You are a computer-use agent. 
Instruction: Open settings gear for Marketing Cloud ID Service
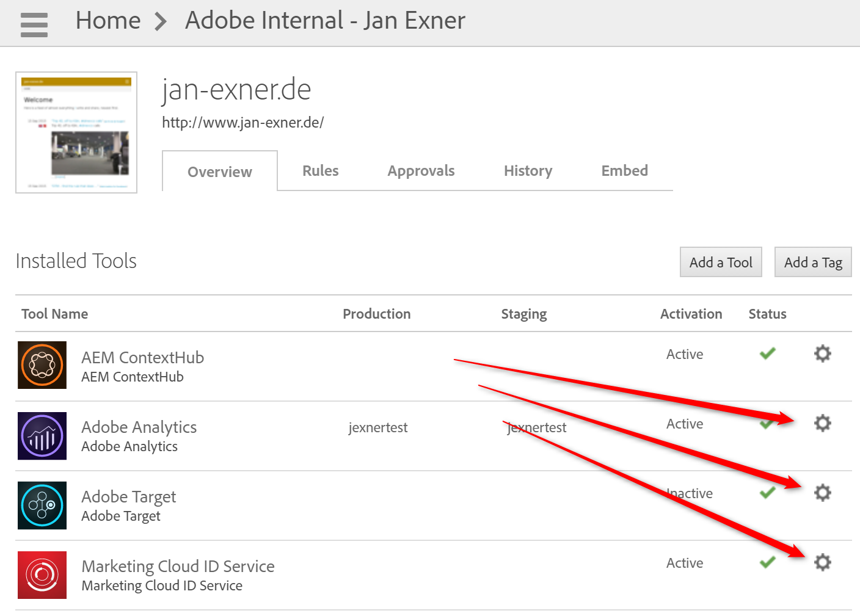tap(822, 562)
